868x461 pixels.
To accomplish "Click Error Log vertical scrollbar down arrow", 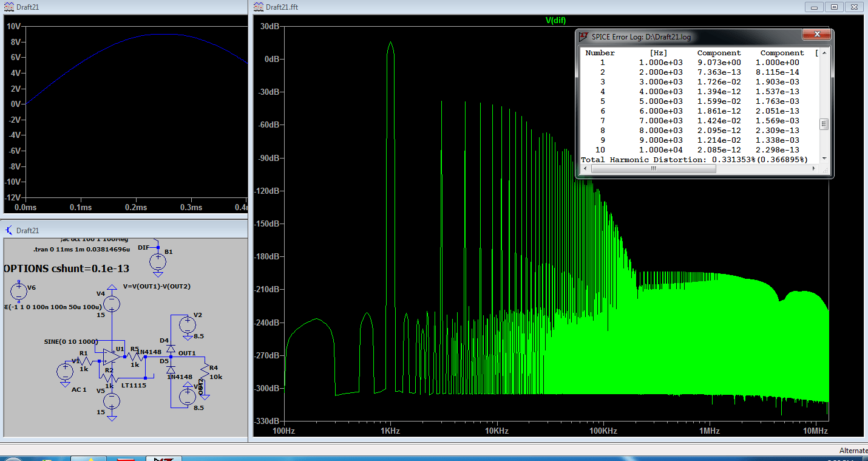I will click(824, 159).
